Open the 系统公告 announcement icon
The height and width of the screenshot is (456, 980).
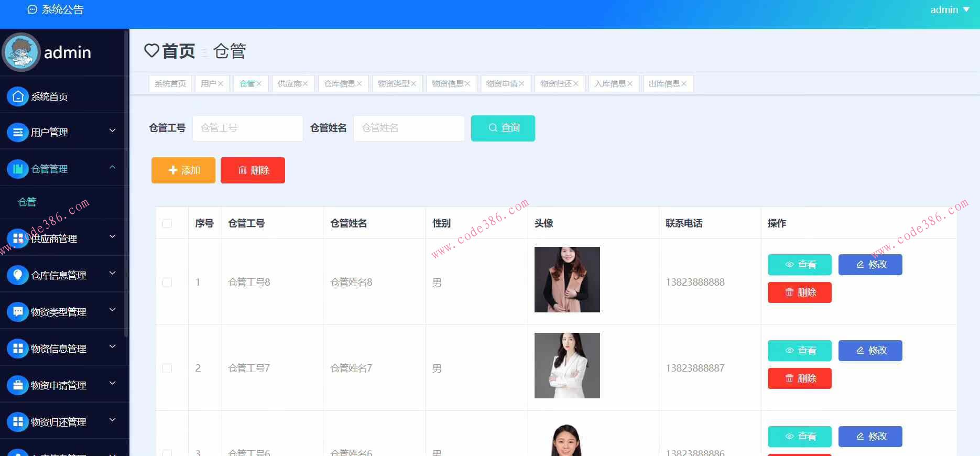[x=32, y=9]
